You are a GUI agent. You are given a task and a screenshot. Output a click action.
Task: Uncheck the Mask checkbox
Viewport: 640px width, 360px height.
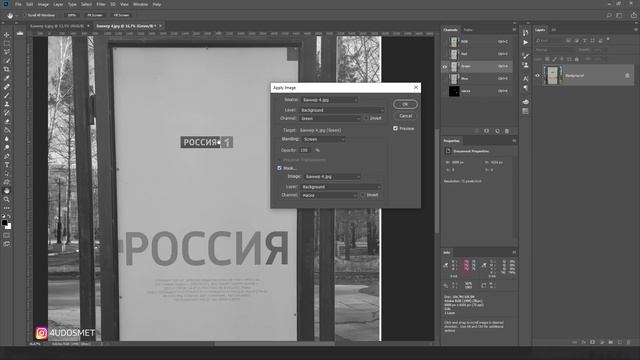(280, 168)
